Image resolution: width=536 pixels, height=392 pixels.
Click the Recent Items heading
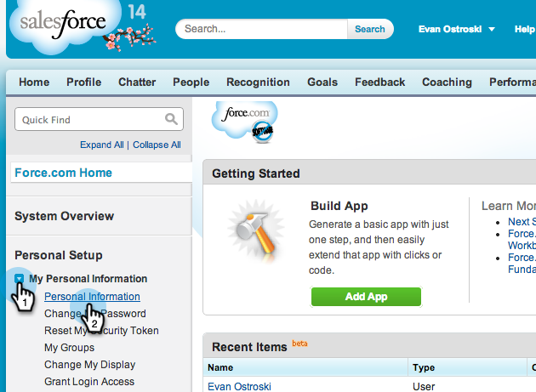click(x=249, y=347)
